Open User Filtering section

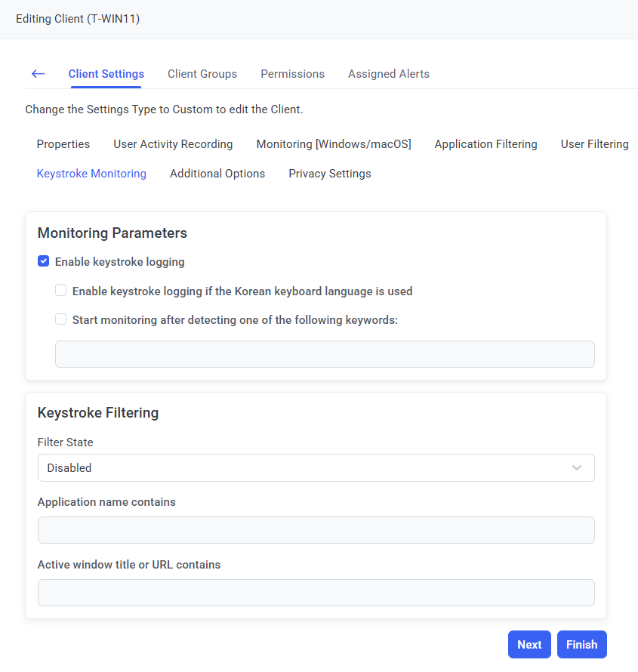pos(594,144)
